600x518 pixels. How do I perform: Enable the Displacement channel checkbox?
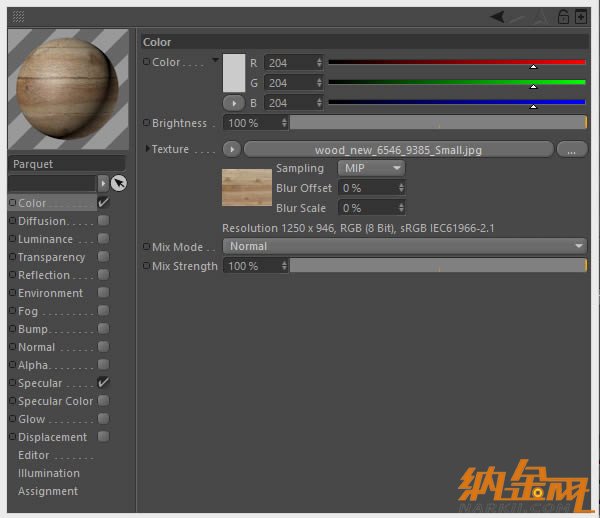103,436
